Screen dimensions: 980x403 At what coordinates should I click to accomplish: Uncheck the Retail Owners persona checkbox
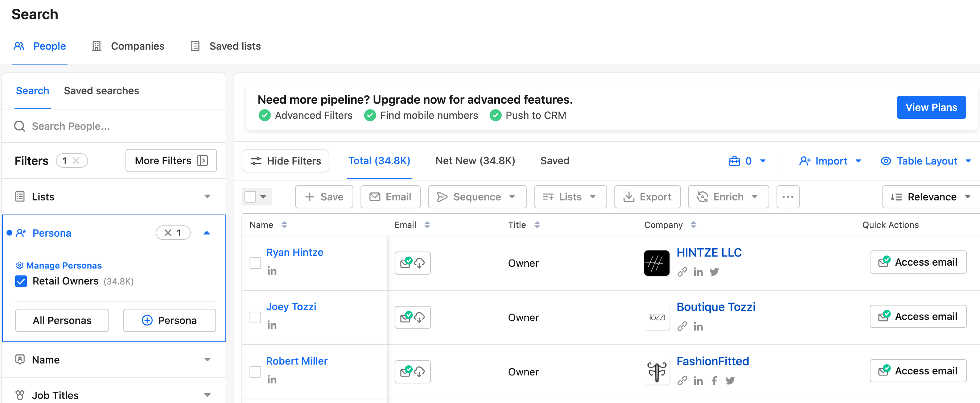[21, 281]
